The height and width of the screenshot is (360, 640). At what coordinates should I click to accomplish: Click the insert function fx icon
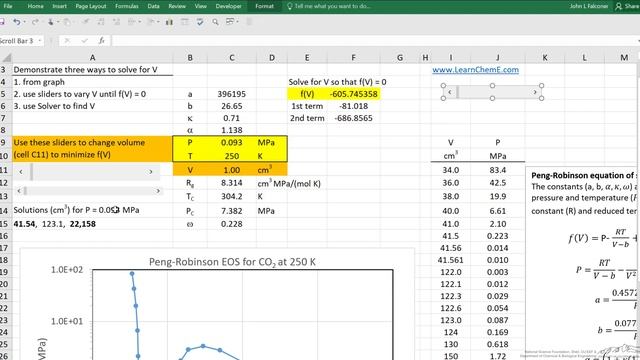click(x=102, y=40)
